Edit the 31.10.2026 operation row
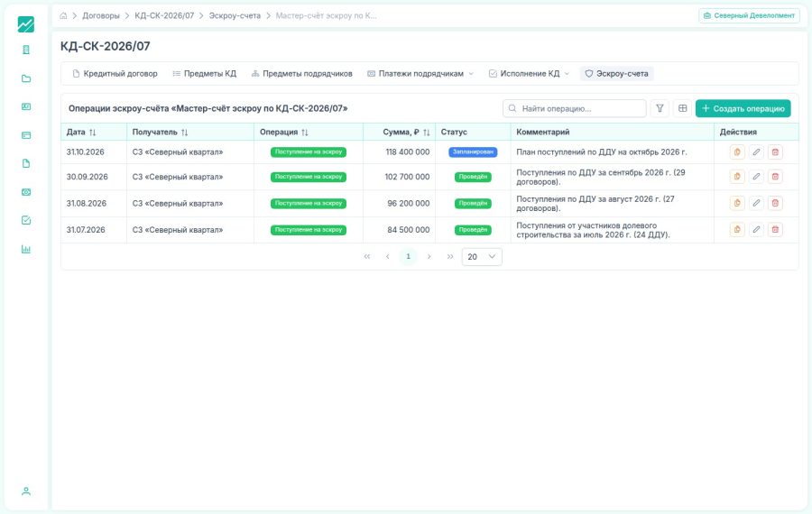812x514 pixels. [756, 152]
